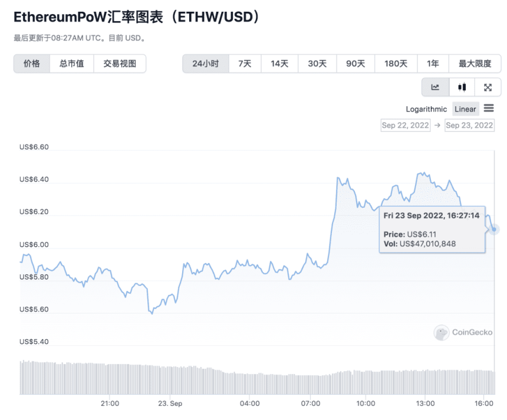Switch to line chart view icon

pos(435,87)
